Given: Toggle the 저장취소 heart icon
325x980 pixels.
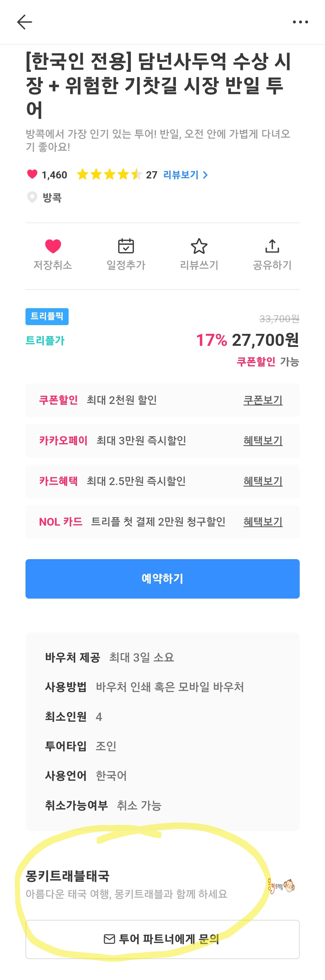Looking at the screenshot, I should click(53, 246).
